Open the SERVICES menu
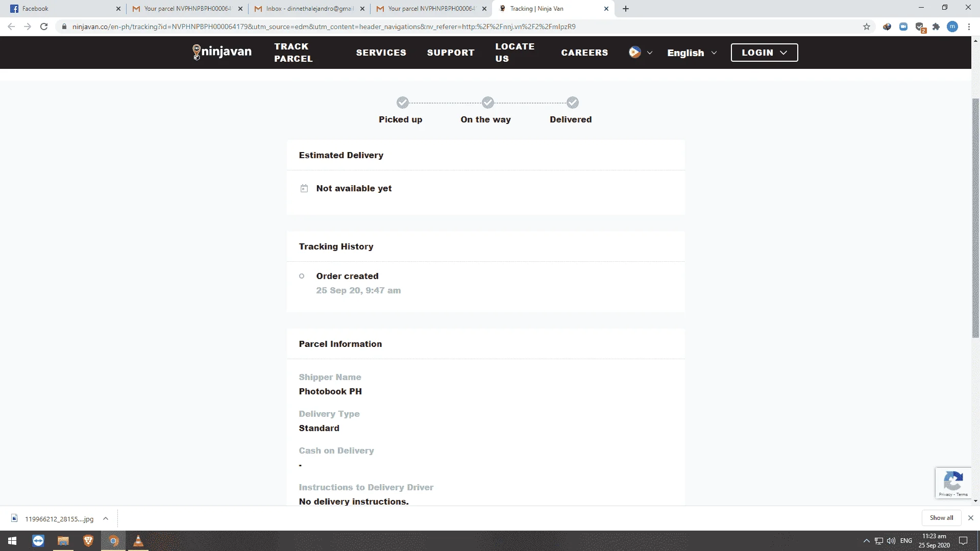This screenshot has width=980, height=551. click(381, 53)
